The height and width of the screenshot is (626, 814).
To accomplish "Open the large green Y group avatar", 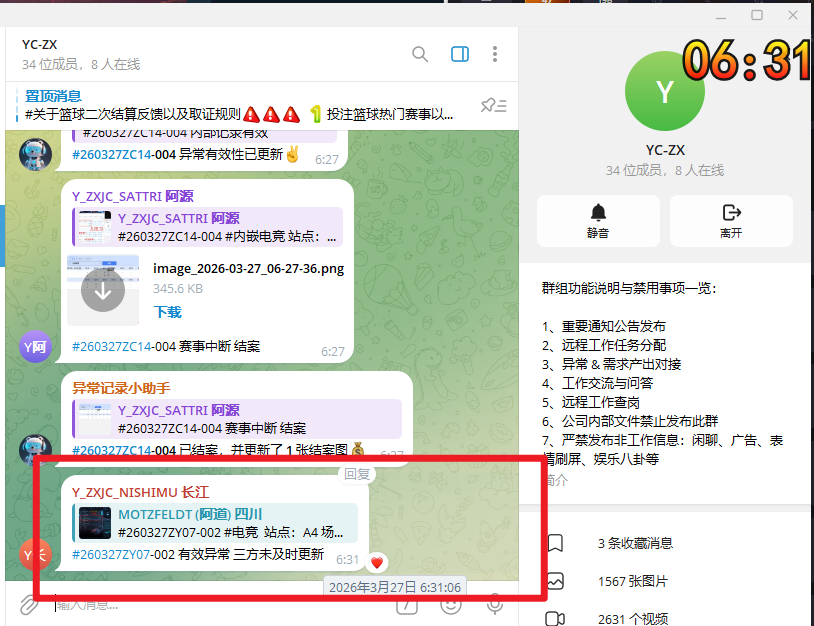I will (664, 91).
